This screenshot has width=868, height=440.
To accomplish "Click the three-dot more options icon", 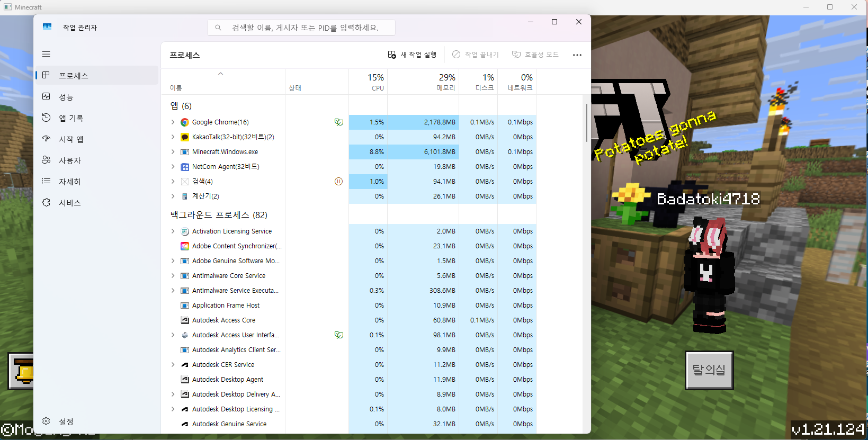I will pos(577,55).
